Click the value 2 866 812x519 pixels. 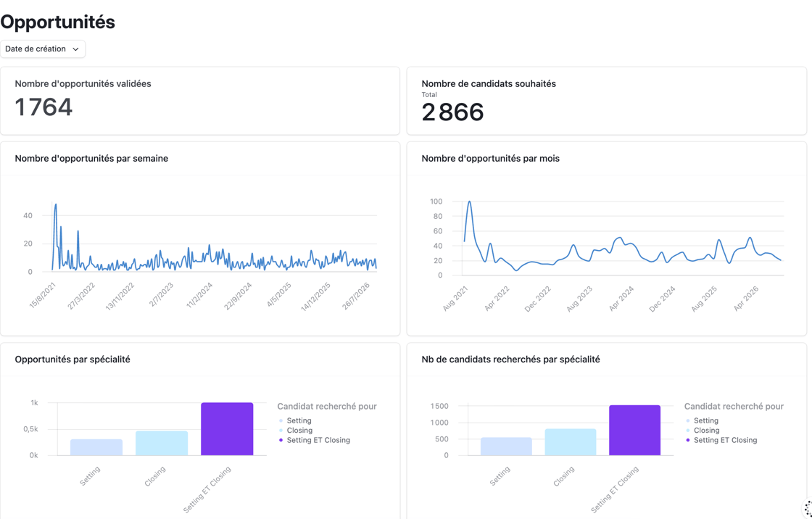452,112
